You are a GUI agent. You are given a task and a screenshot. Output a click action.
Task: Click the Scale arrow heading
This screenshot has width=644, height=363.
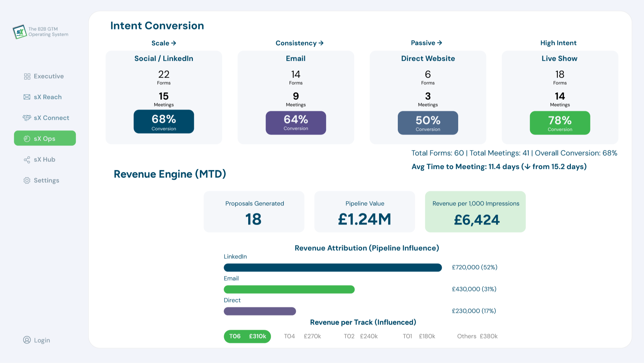[x=164, y=43]
